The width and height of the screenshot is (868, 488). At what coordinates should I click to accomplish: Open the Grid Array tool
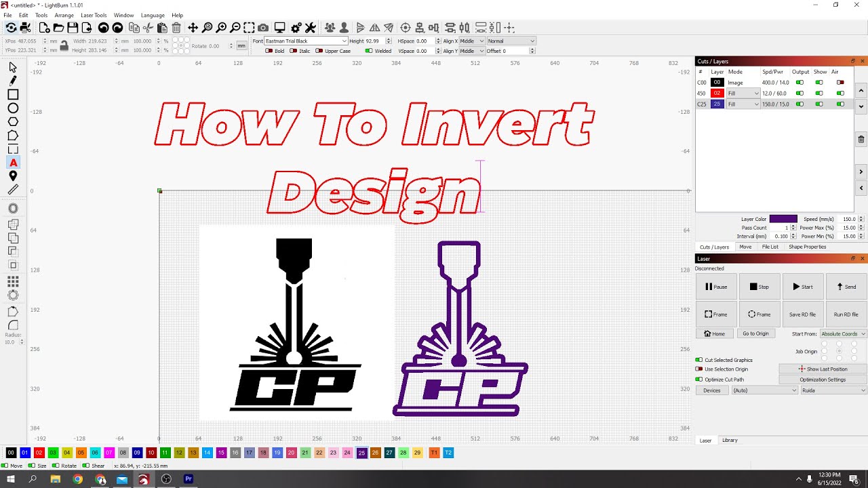pyautogui.click(x=13, y=281)
